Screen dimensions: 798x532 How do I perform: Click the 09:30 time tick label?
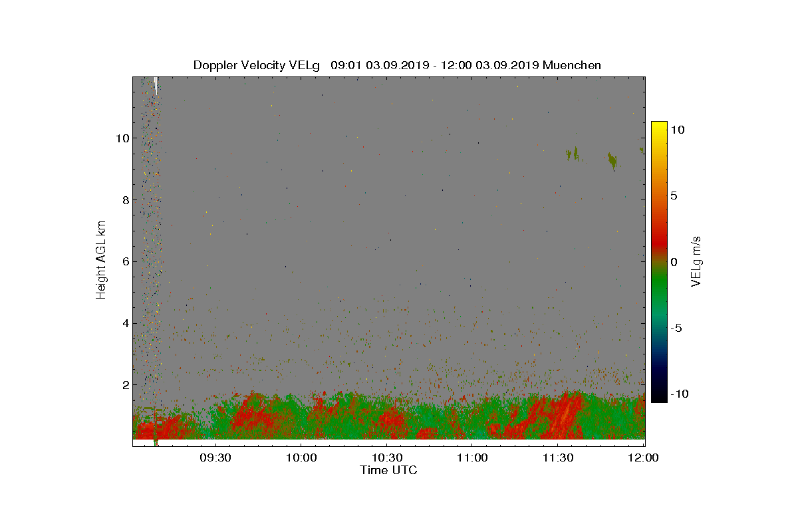click(x=215, y=458)
